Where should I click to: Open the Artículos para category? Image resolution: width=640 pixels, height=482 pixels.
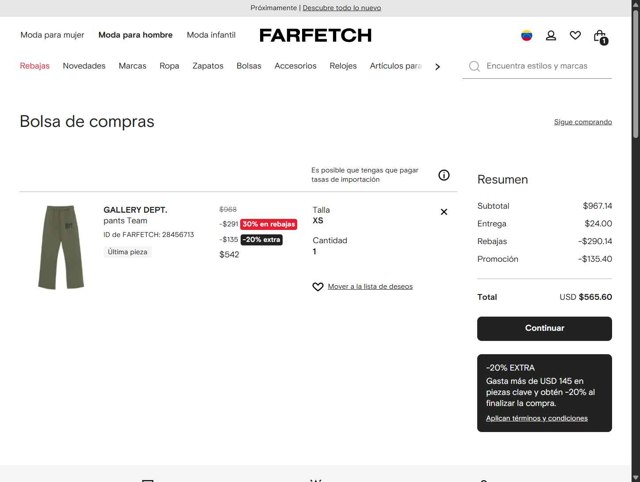click(x=396, y=66)
